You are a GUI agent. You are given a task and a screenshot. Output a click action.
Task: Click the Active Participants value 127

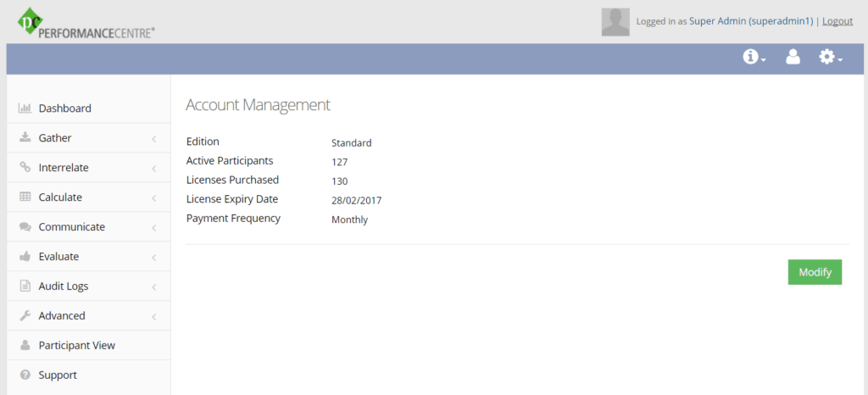click(339, 162)
